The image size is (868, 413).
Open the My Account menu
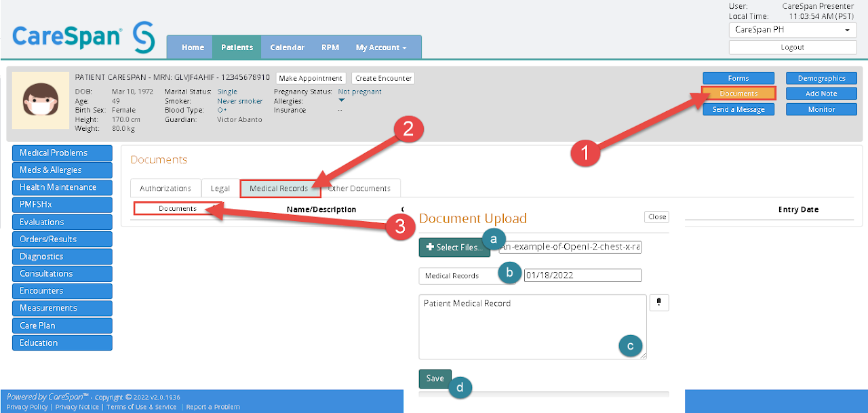[381, 47]
